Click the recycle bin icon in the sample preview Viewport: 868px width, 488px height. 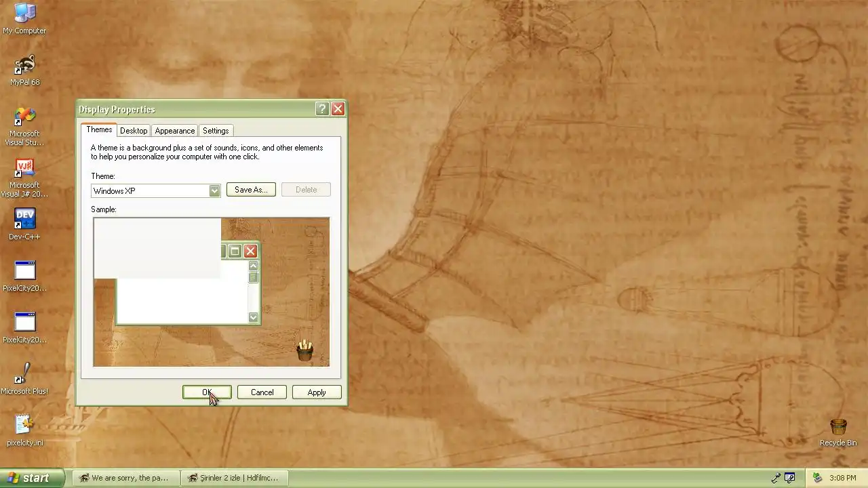point(305,350)
